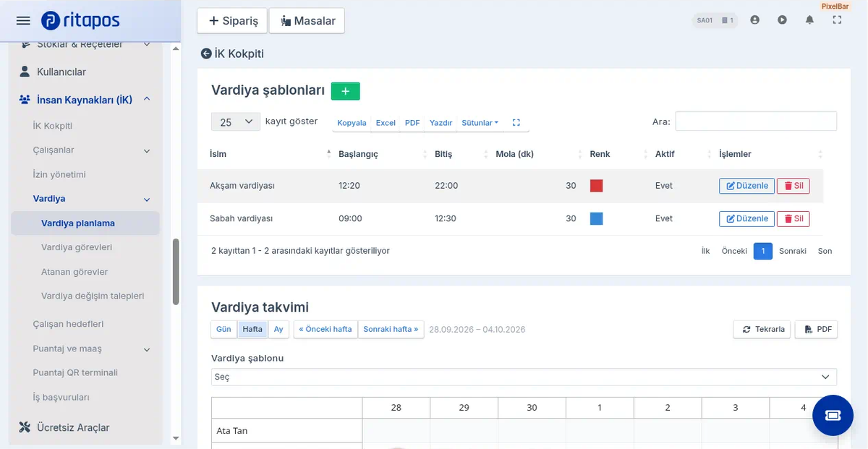
Task: Open Vardiya görevleri in the sidebar
Action: 77,247
